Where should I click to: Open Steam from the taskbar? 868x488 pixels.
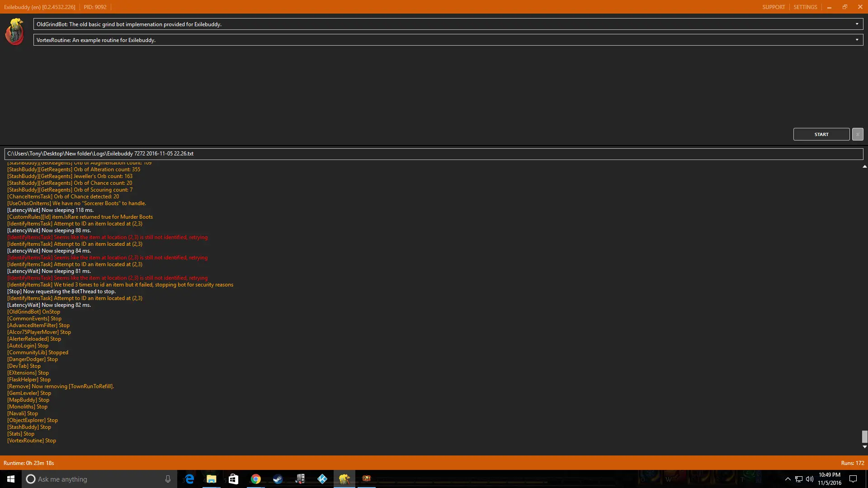[x=278, y=479]
